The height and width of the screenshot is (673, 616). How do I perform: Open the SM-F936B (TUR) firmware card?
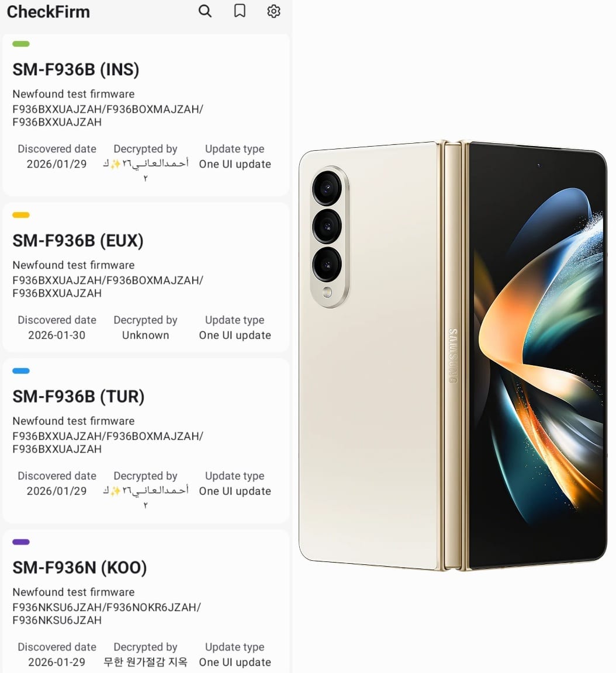(146, 440)
